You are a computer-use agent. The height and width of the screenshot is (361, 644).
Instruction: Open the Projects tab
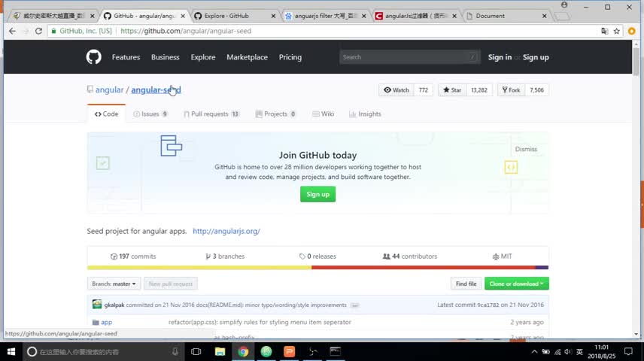(x=275, y=114)
